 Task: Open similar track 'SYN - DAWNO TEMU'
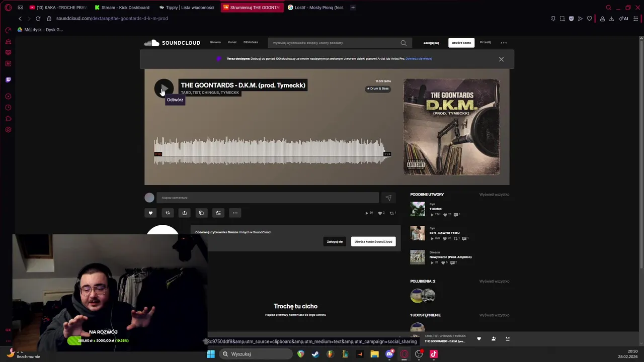444,233
